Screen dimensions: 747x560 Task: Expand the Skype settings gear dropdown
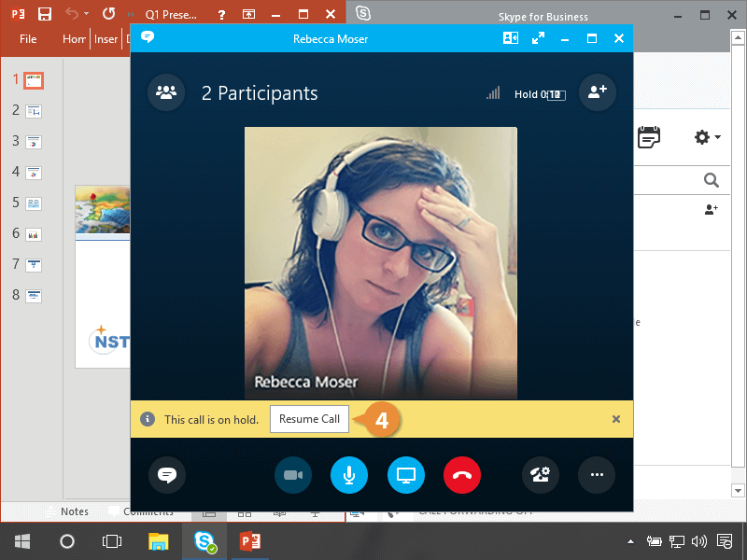tap(707, 137)
